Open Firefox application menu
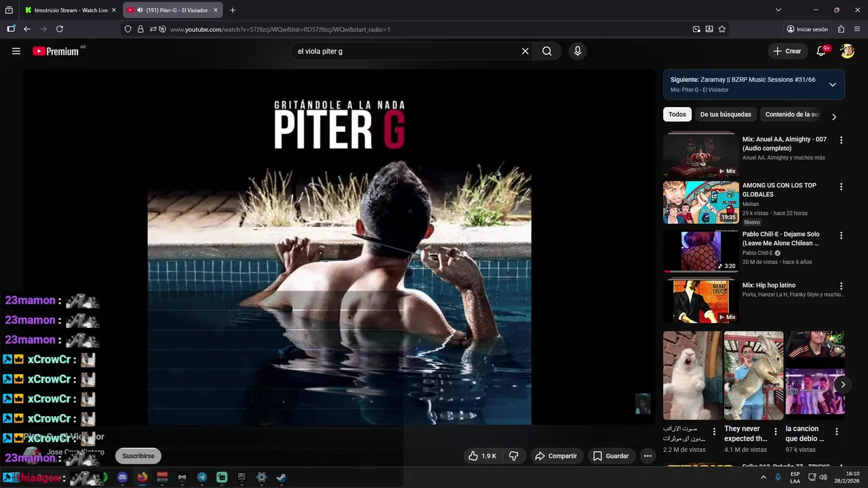This screenshot has width=868, height=488. 856,29
